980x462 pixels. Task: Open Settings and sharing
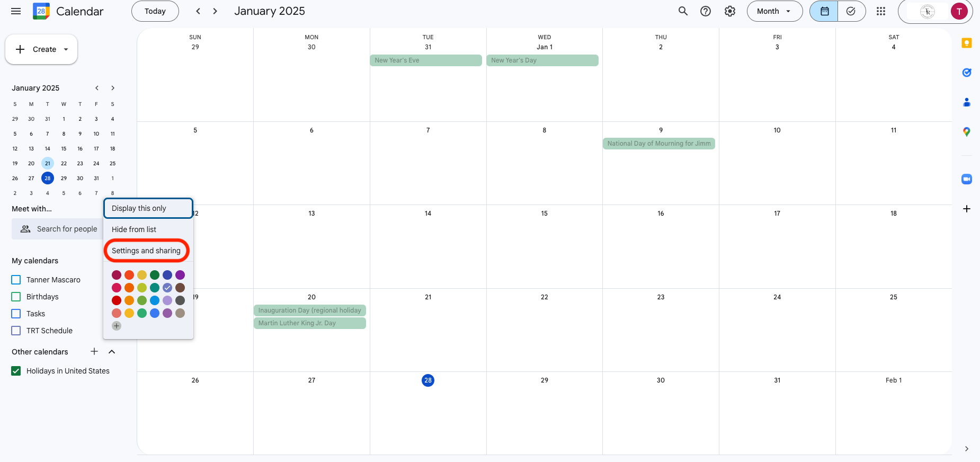[148, 251]
